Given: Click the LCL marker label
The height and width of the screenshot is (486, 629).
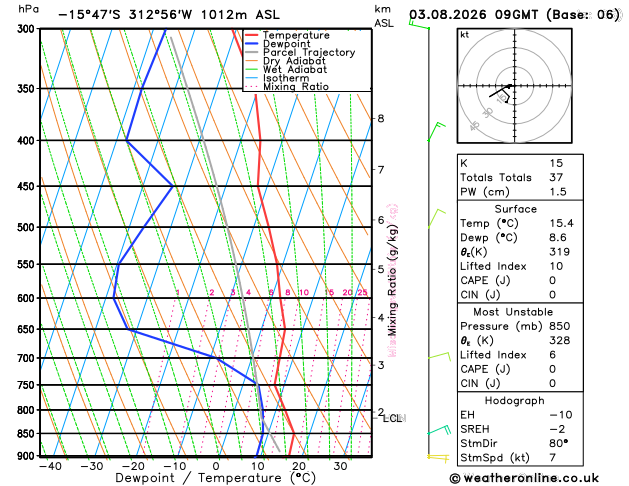Looking at the screenshot, I should 392,419.
